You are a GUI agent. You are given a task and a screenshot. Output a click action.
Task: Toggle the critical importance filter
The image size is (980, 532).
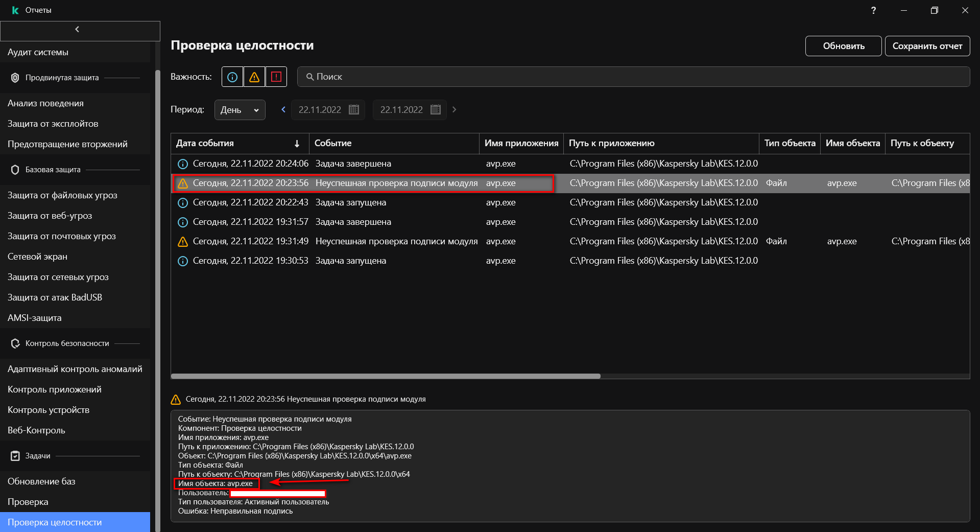tap(276, 77)
